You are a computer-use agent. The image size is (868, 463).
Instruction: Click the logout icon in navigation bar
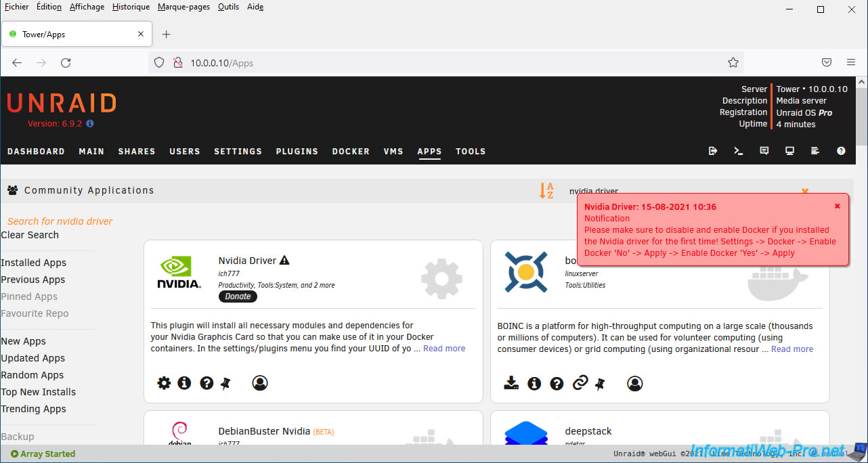[713, 151]
